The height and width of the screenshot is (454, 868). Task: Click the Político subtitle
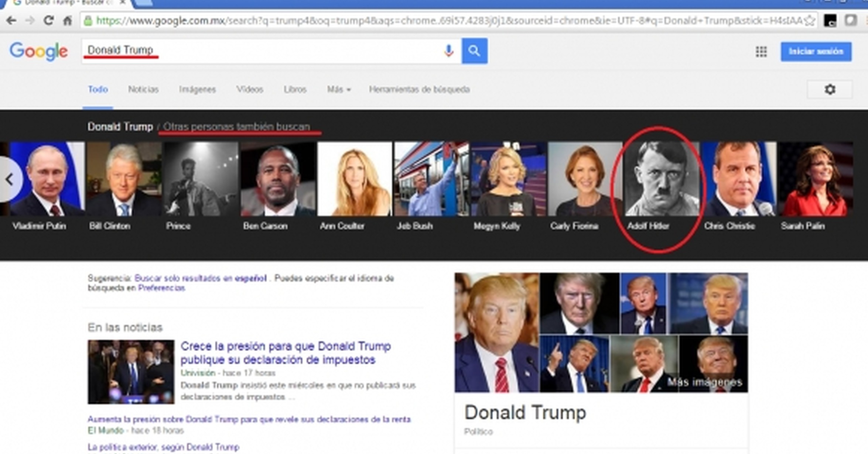click(478, 432)
